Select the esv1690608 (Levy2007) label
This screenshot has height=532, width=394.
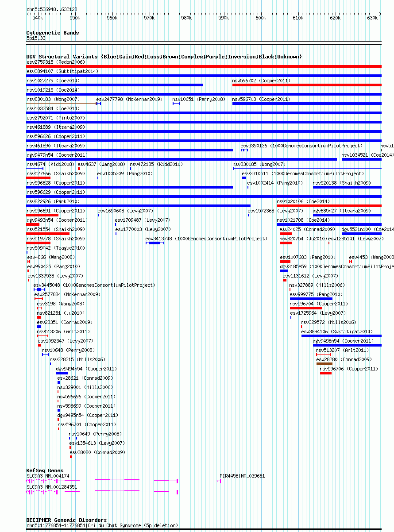125,211
